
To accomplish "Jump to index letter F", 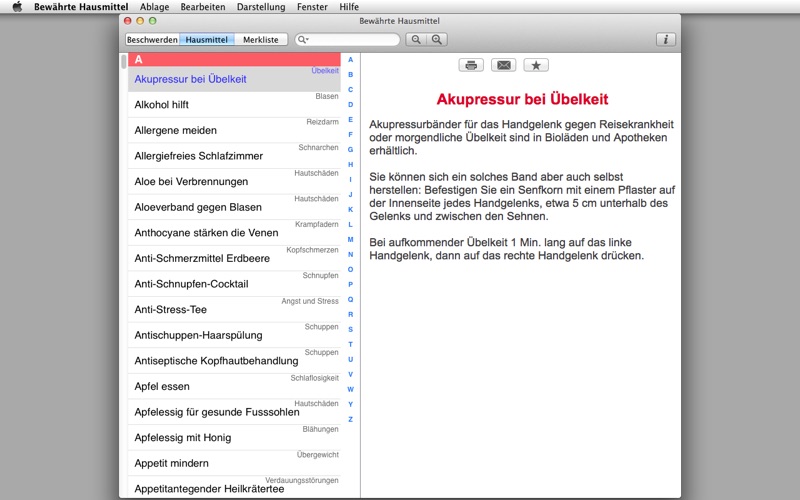I will coord(351,135).
